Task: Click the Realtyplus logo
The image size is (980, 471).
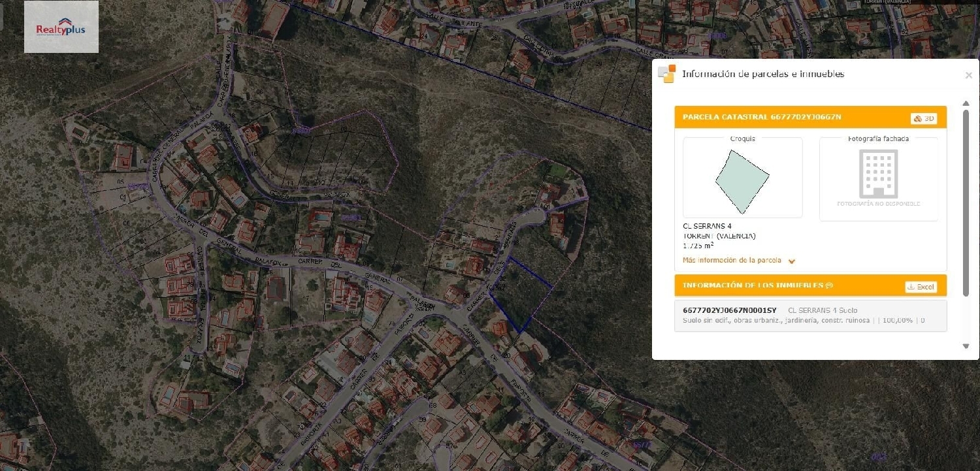Action: 61,26
